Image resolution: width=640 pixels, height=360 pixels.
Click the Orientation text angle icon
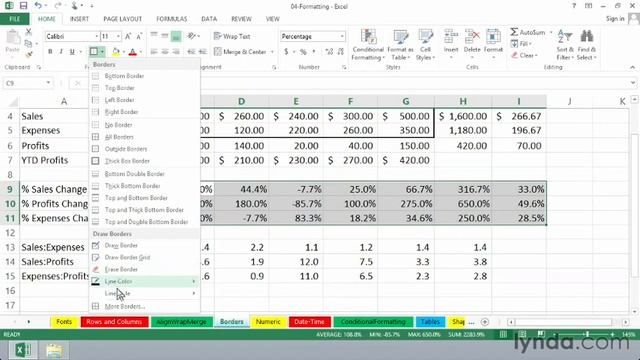pyautogui.click(x=191, y=36)
